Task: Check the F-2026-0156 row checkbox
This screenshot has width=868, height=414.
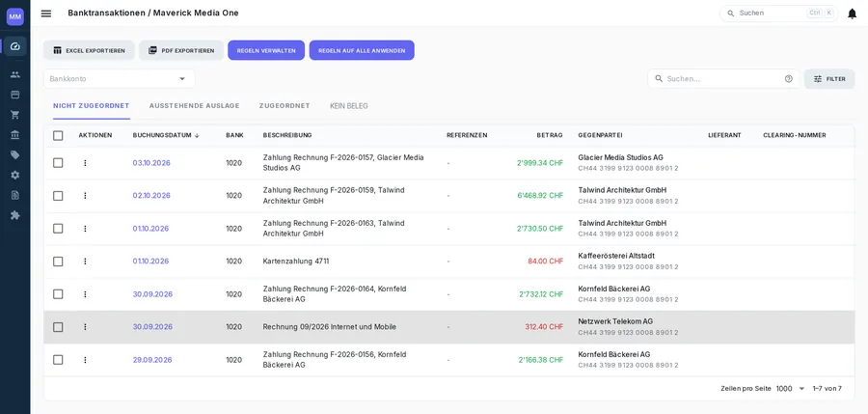Action: 58,360
